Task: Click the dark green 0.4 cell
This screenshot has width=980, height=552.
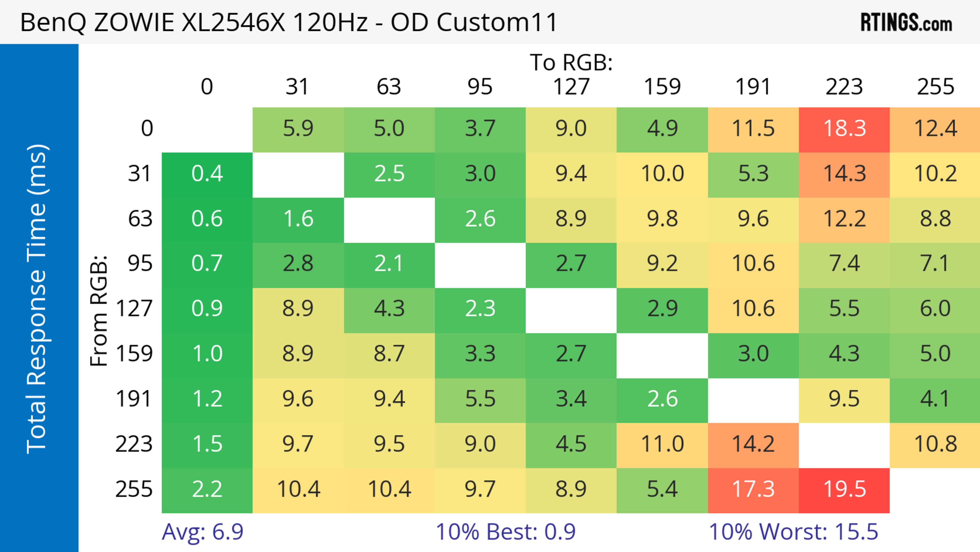Action: [x=207, y=174]
